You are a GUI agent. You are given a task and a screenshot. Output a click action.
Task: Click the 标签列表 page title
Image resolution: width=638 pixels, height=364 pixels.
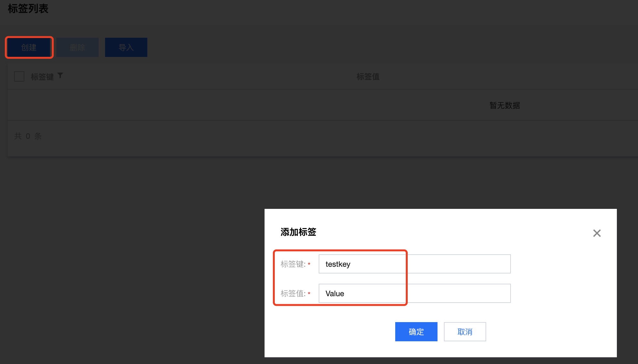(28, 9)
